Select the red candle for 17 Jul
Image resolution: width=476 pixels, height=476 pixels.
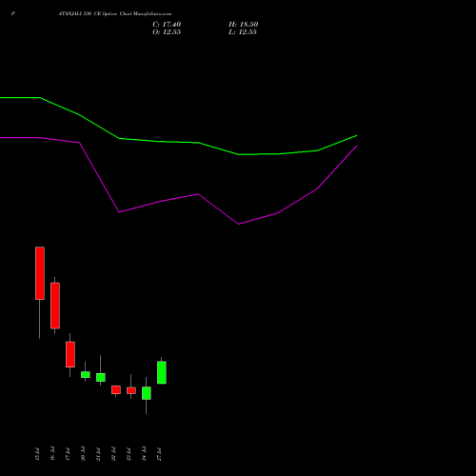pyautogui.click(x=70, y=354)
